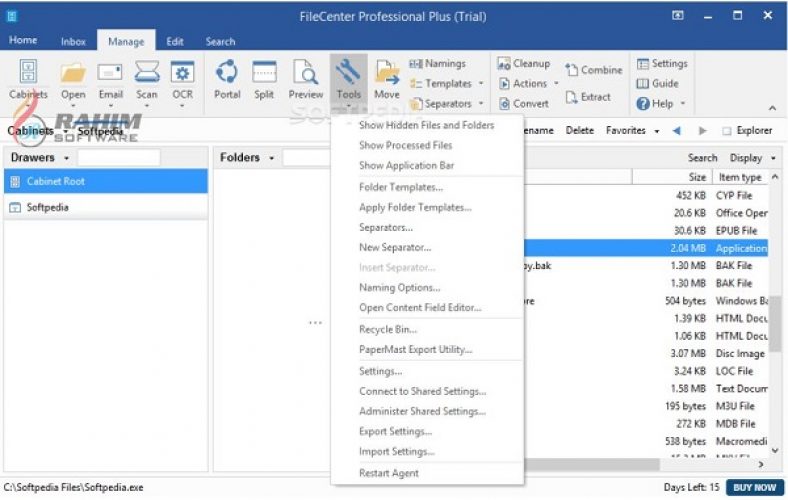Choose Export Settings... from menu
788x500 pixels.
coord(427,432)
